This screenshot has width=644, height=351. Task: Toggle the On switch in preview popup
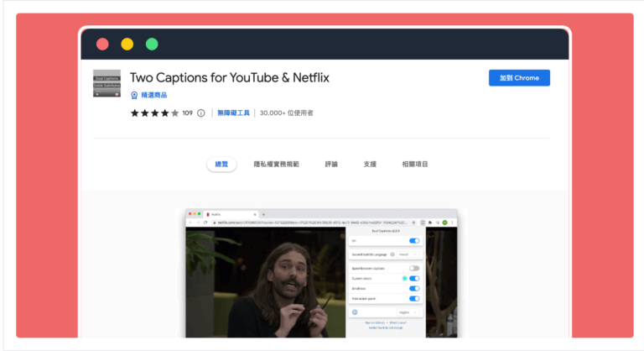(x=414, y=241)
